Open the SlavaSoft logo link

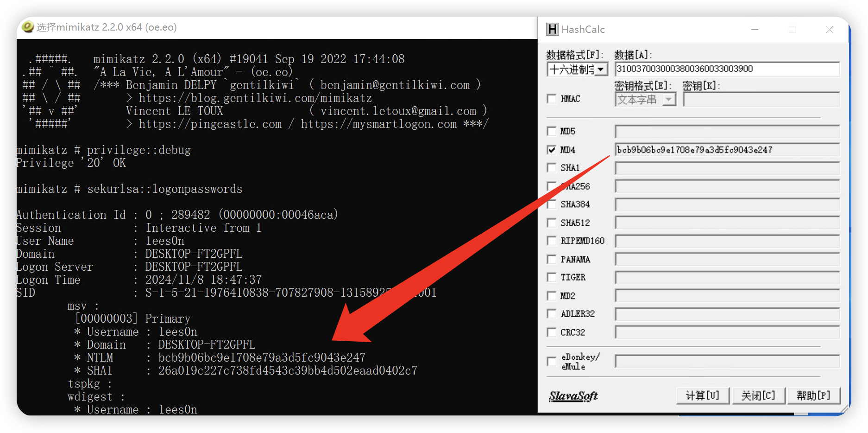(573, 396)
